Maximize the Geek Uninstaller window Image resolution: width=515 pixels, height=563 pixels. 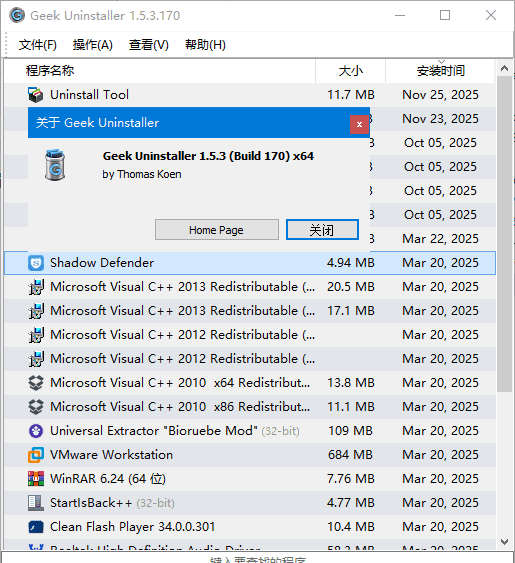[445, 15]
